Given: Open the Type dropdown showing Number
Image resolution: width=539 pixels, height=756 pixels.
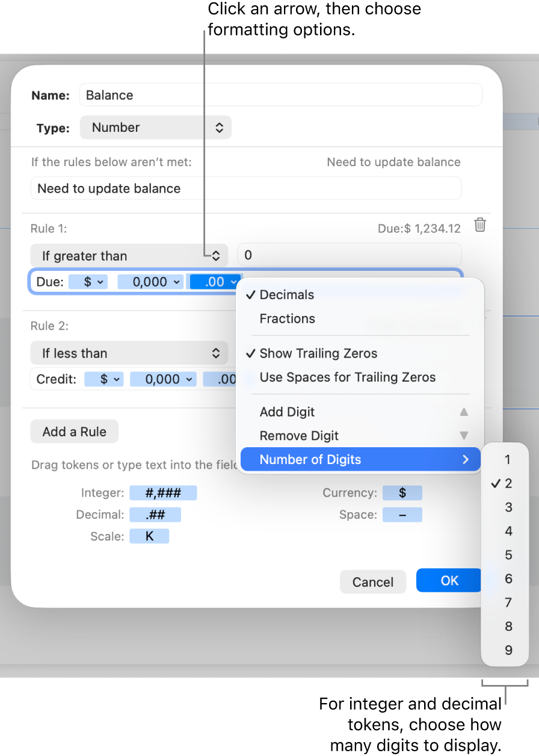Looking at the screenshot, I should pyautogui.click(x=155, y=127).
